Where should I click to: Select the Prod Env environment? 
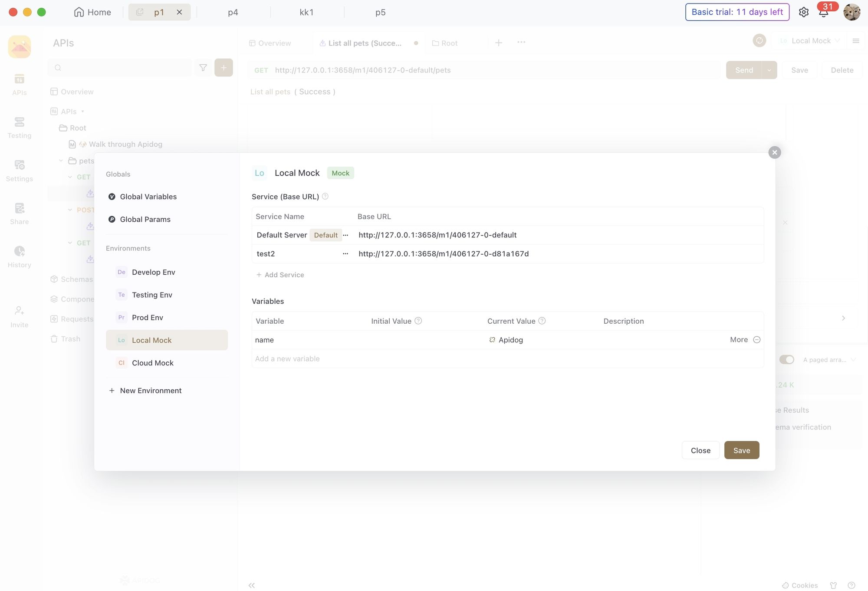coord(167,317)
